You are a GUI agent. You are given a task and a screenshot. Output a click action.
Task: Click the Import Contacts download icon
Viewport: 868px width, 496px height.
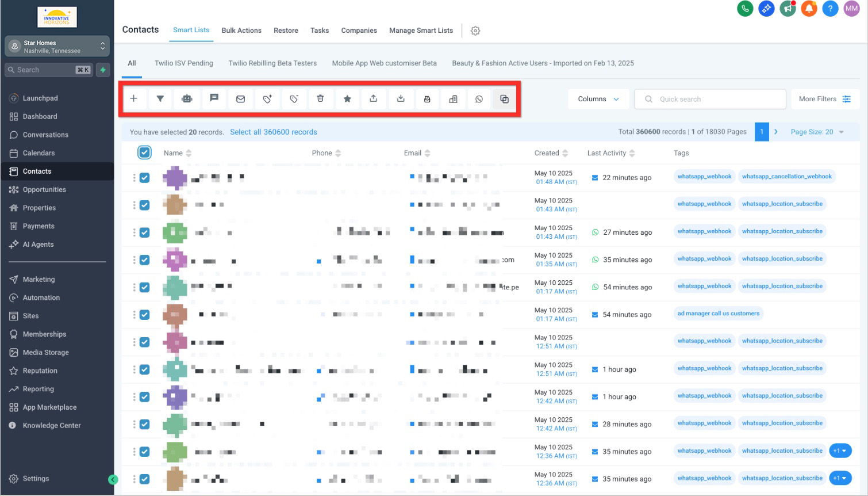point(401,98)
